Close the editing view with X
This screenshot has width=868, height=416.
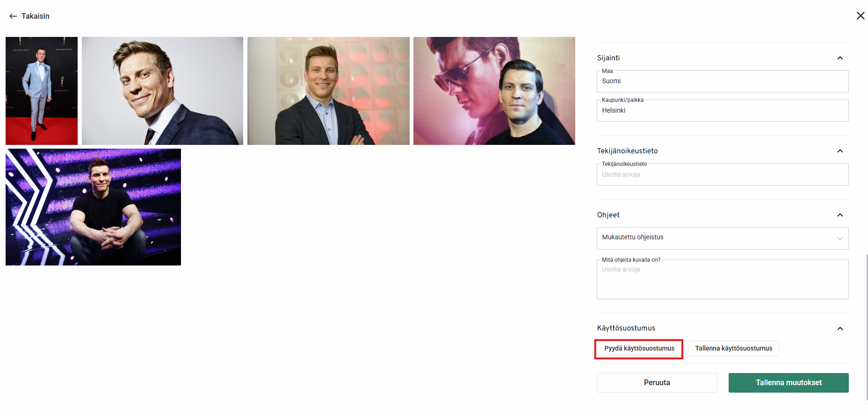pyautogui.click(x=860, y=16)
